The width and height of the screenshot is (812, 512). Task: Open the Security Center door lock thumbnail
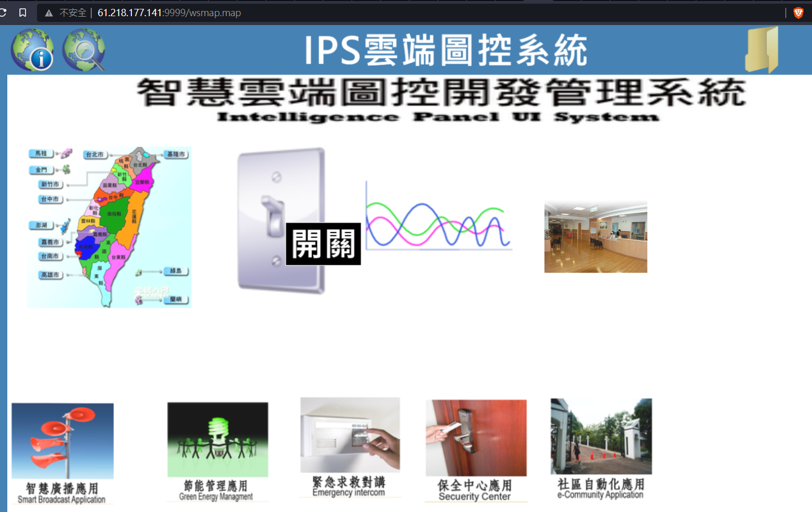click(476, 438)
